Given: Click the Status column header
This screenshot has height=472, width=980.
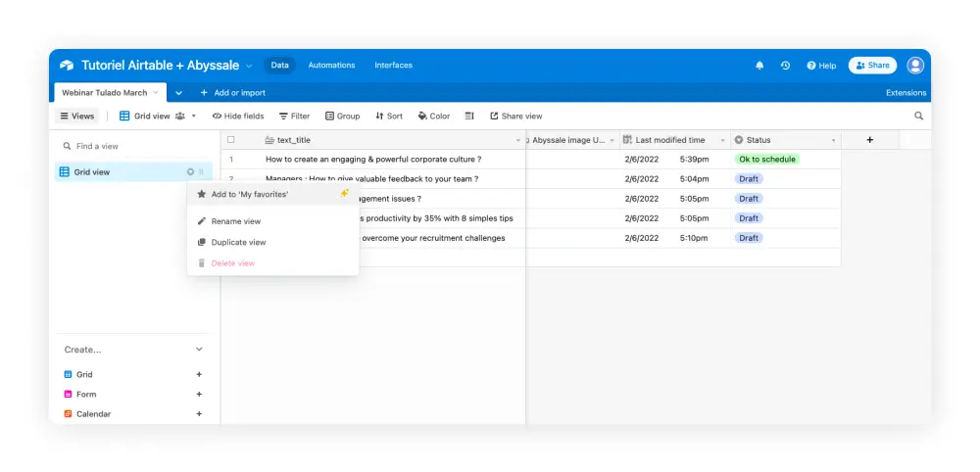Looking at the screenshot, I should [786, 140].
